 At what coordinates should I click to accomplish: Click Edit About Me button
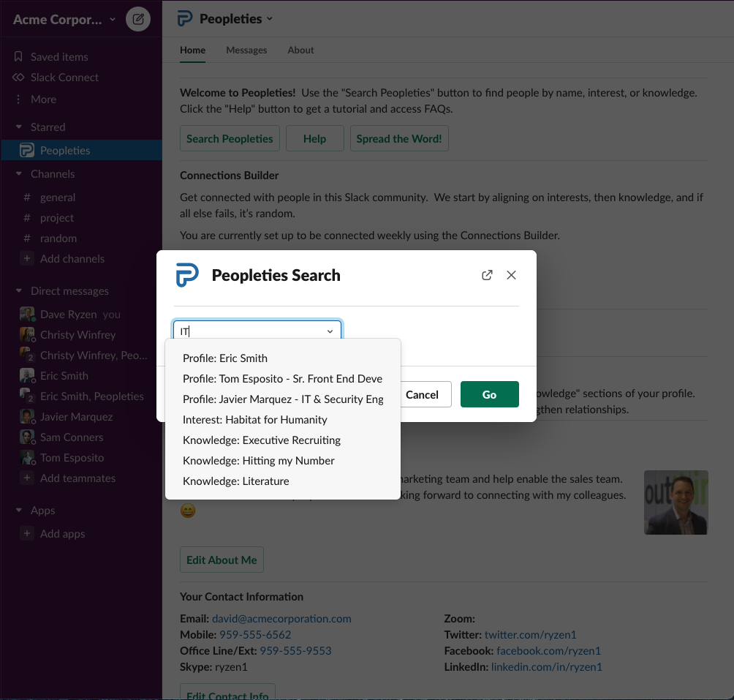(222, 560)
